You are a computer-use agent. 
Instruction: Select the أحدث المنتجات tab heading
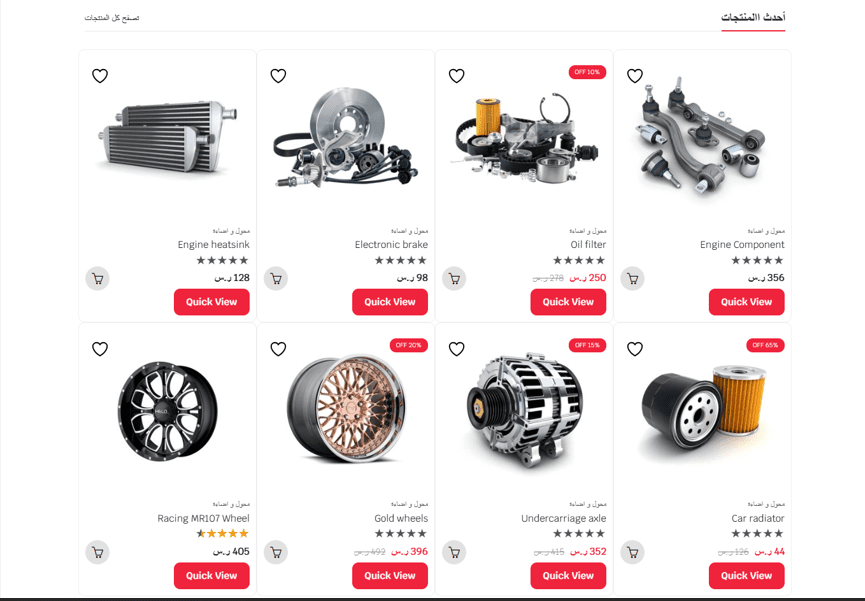753,18
